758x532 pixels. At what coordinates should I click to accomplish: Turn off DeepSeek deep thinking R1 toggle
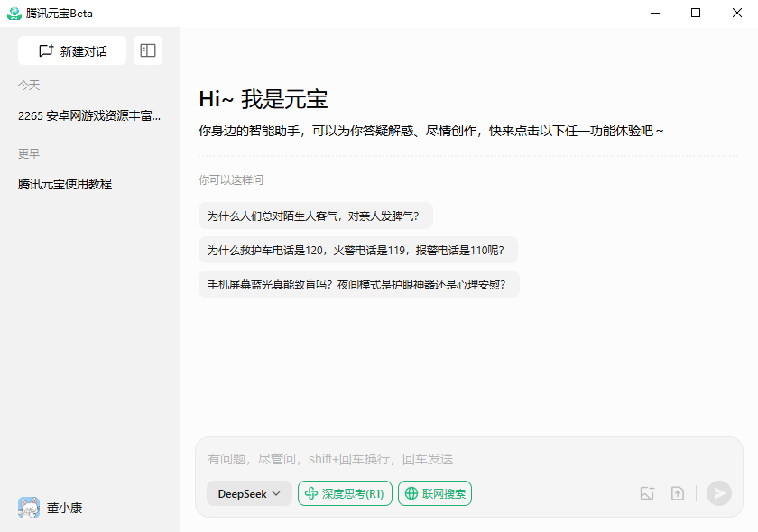345,493
